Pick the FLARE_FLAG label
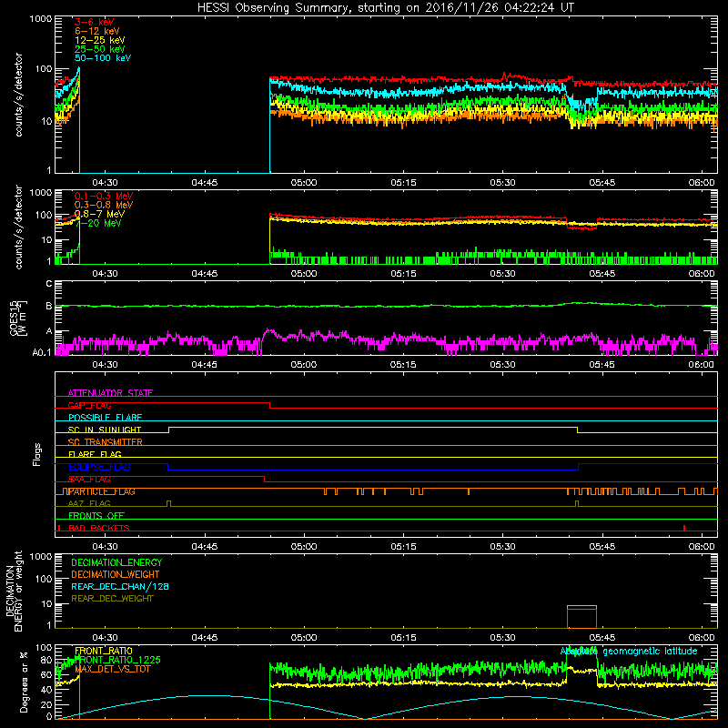 (95, 454)
